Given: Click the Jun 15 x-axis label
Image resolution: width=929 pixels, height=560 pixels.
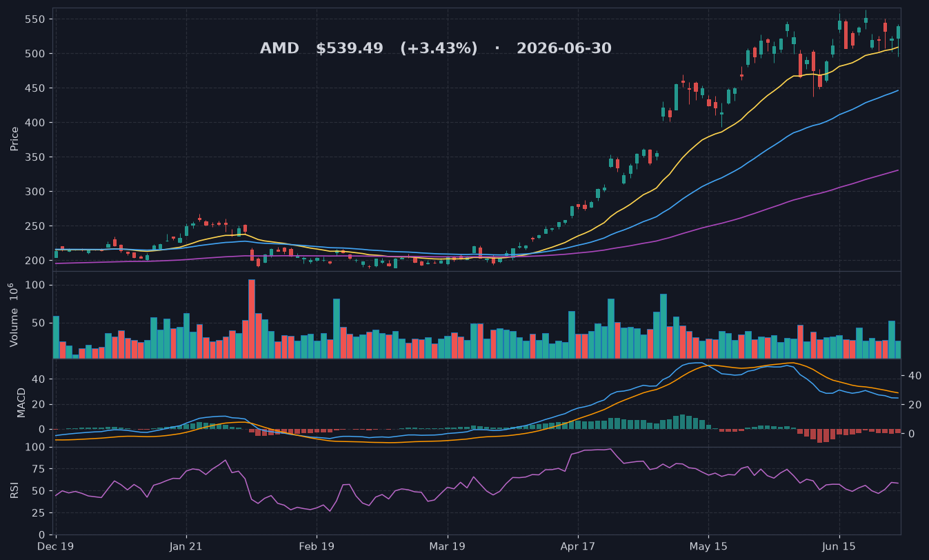Looking at the screenshot, I should 839,546.
